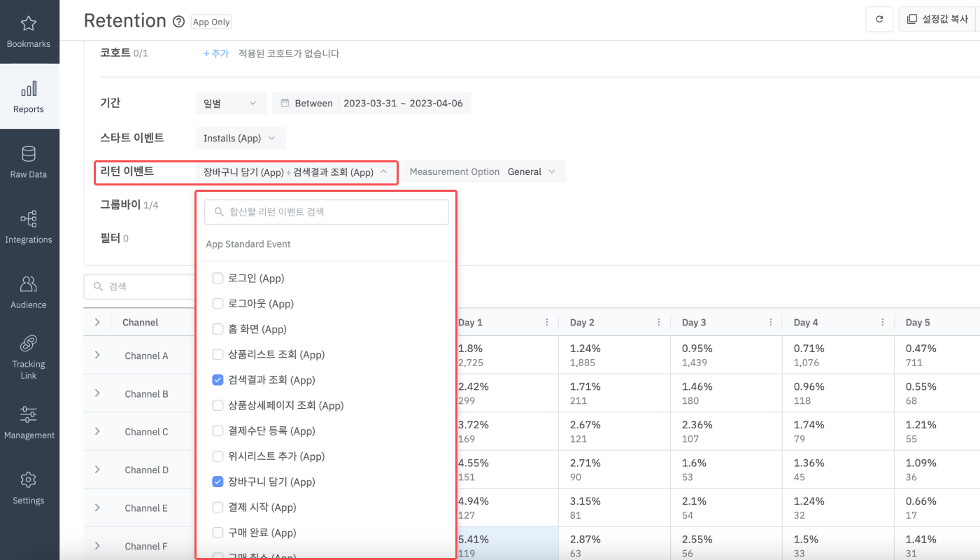
Task: Open Day 1 column options menu
Action: [547, 323]
